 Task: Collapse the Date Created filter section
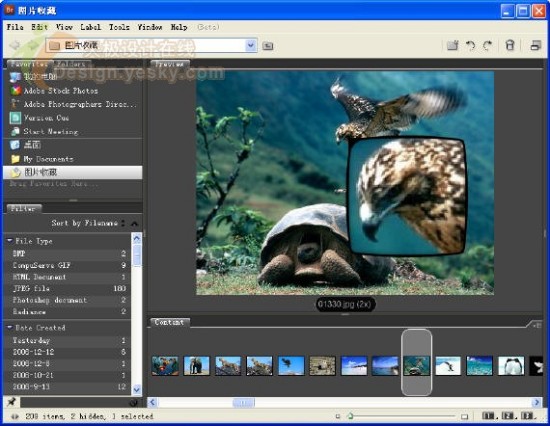coord(9,327)
